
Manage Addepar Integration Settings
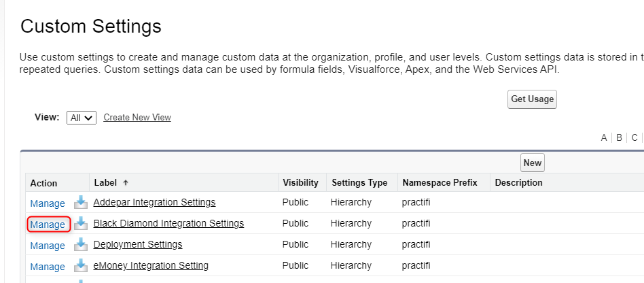pos(48,203)
